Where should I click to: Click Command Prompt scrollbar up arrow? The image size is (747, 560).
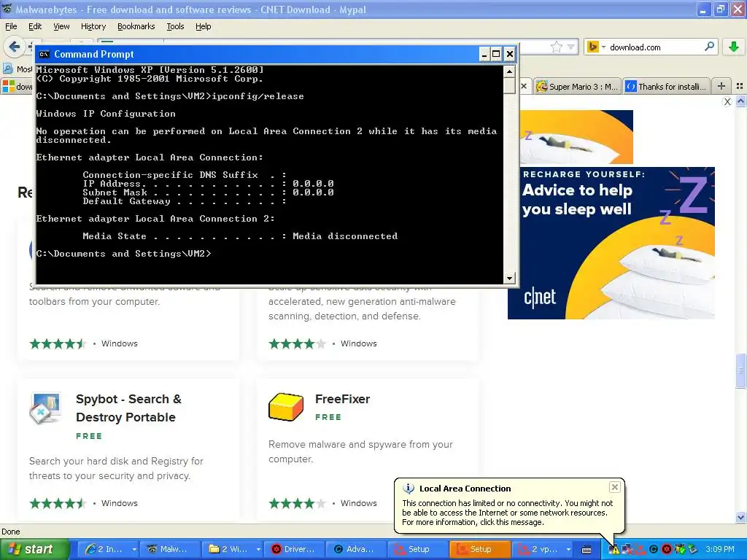(509, 72)
